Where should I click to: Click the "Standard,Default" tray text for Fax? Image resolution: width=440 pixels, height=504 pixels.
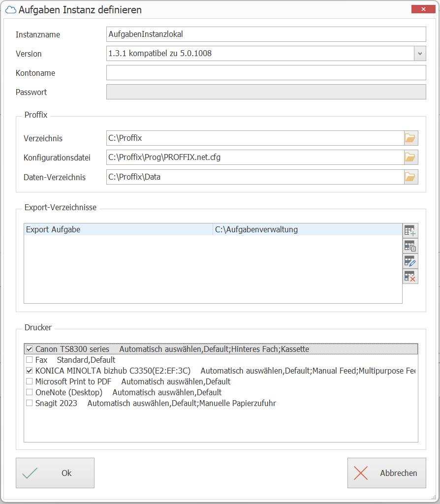click(x=86, y=360)
